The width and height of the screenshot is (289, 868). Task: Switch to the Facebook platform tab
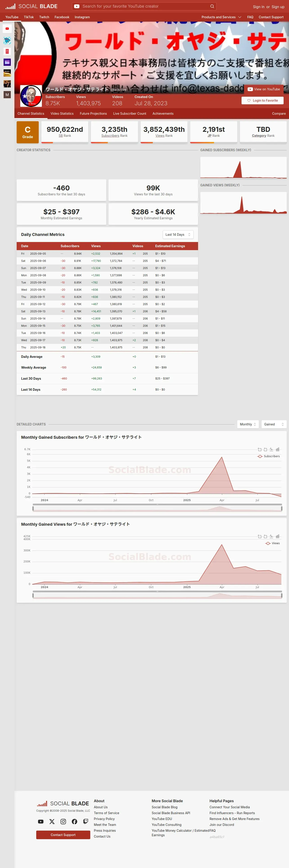coord(62,17)
